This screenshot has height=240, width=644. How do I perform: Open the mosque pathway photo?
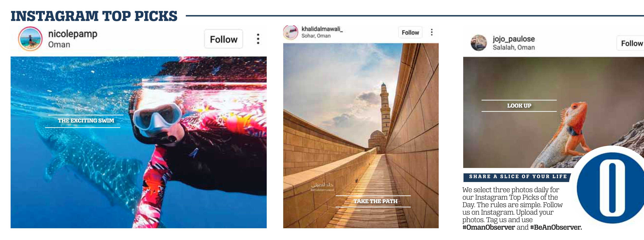[x=361, y=135]
